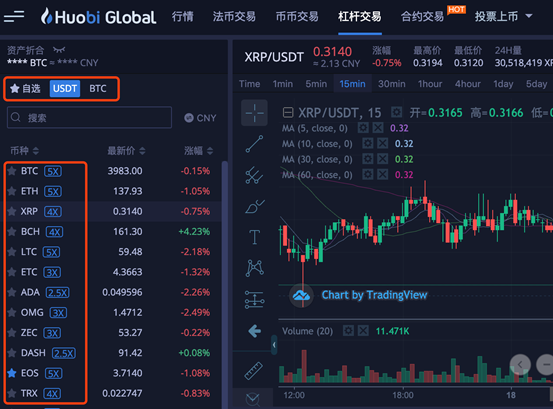Select the ZEC 3X trading pair row
The image size is (553, 409).
coord(112,332)
